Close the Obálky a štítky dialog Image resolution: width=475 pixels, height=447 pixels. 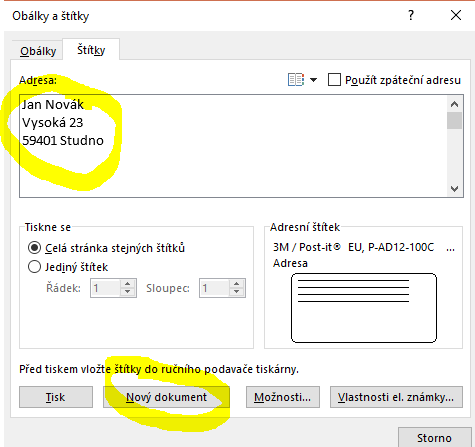tap(456, 15)
